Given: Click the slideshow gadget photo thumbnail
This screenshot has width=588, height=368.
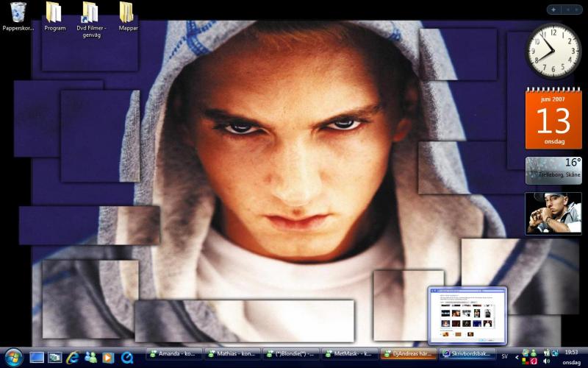Looking at the screenshot, I should point(553,213).
